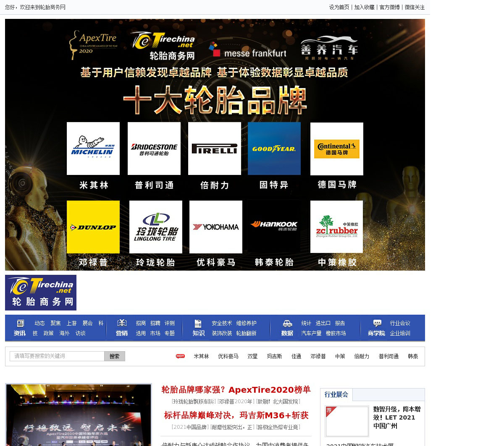
Task: Select 展会 under 资讯 menu
Action: point(87,323)
